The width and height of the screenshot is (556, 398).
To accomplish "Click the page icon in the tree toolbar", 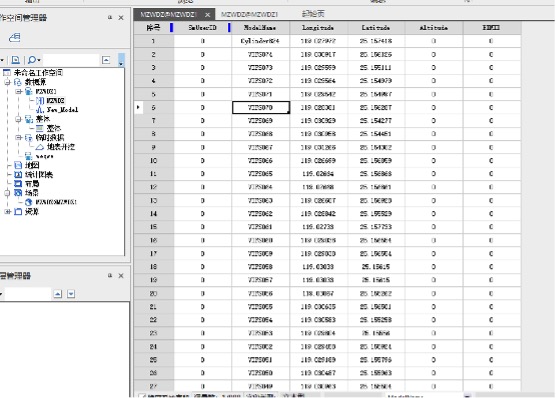I will [15, 60].
